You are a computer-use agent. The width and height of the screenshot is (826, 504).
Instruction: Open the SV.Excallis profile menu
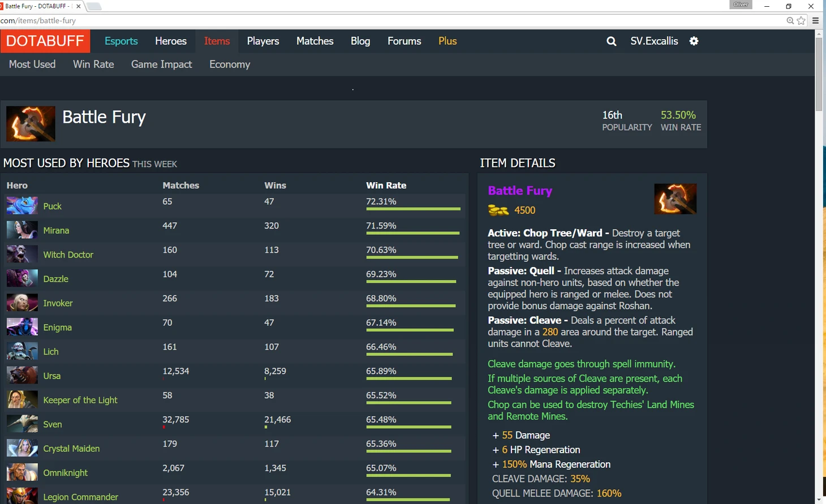[654, 41]
